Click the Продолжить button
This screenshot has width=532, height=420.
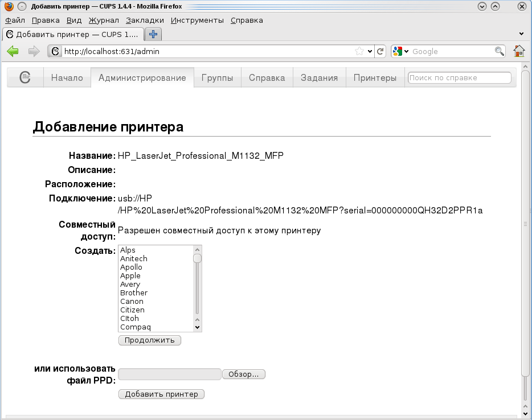click(x=150, y=340)
